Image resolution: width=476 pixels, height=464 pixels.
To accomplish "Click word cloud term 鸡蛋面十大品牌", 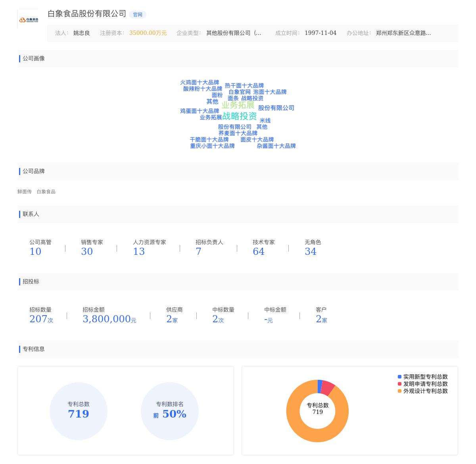I will (x=200, y=111).
